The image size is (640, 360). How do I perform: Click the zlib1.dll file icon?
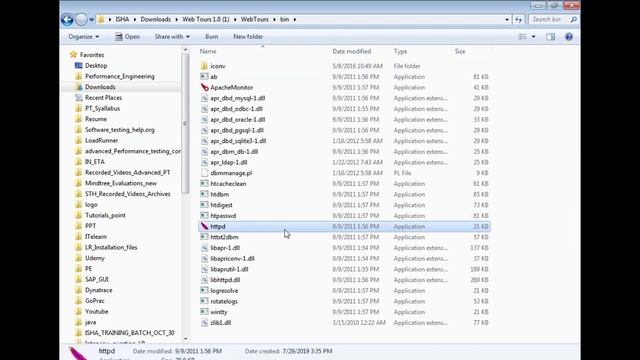click(x=204, y=322)
